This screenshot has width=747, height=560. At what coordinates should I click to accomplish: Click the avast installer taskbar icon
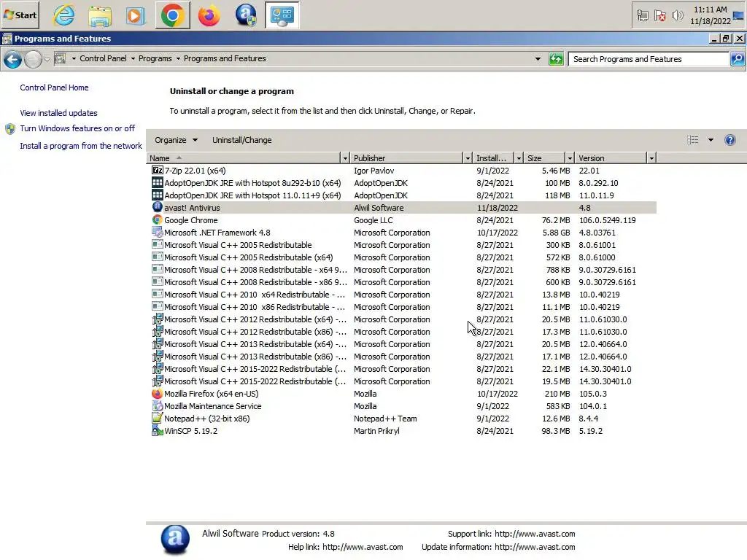point(246,15)
